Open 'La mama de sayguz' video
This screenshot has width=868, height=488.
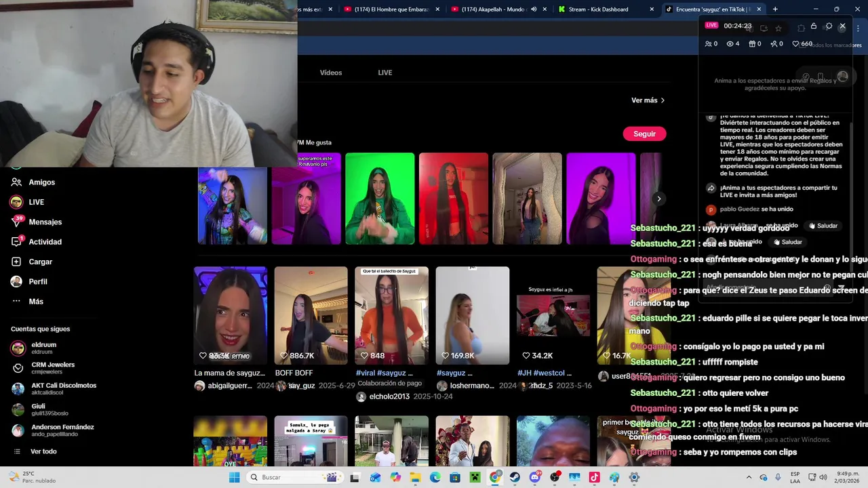click(231, 316)
